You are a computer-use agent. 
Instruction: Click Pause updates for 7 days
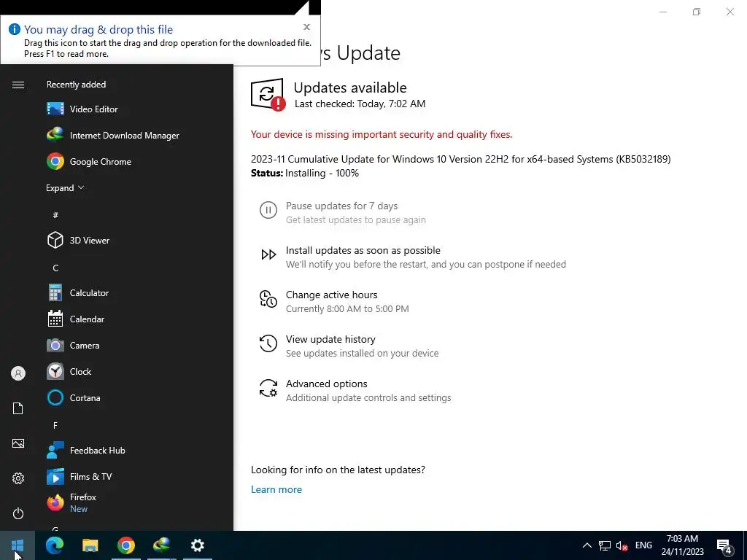[341, 212]
